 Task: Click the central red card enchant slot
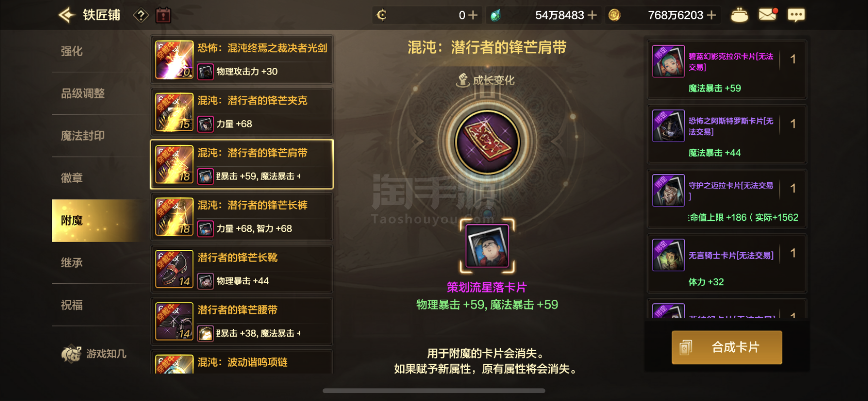(487, 142)
